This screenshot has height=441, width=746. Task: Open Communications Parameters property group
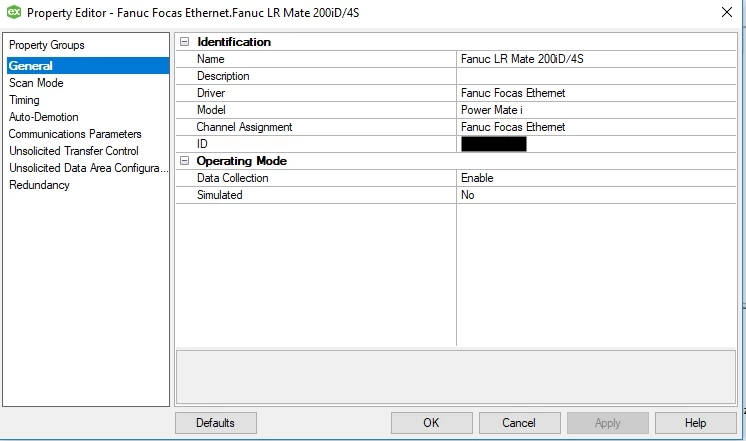pyautogui.click(x=75, y=134)
